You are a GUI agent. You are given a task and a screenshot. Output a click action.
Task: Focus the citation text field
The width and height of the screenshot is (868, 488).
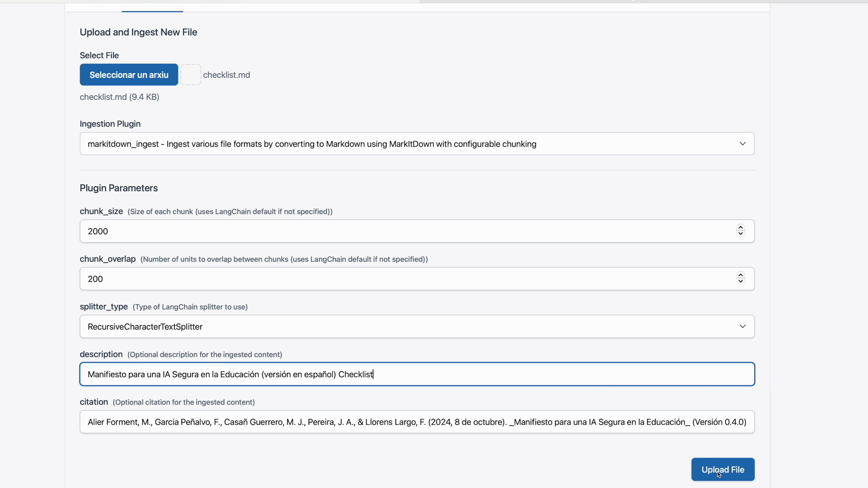417,422
